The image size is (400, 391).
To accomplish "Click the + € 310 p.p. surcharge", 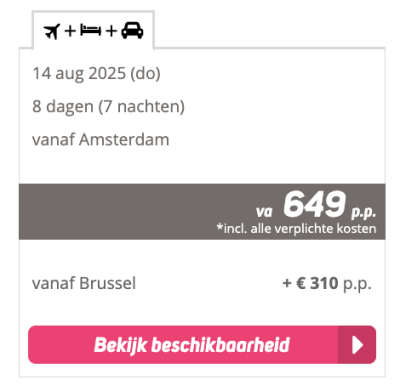I will 327,284.
